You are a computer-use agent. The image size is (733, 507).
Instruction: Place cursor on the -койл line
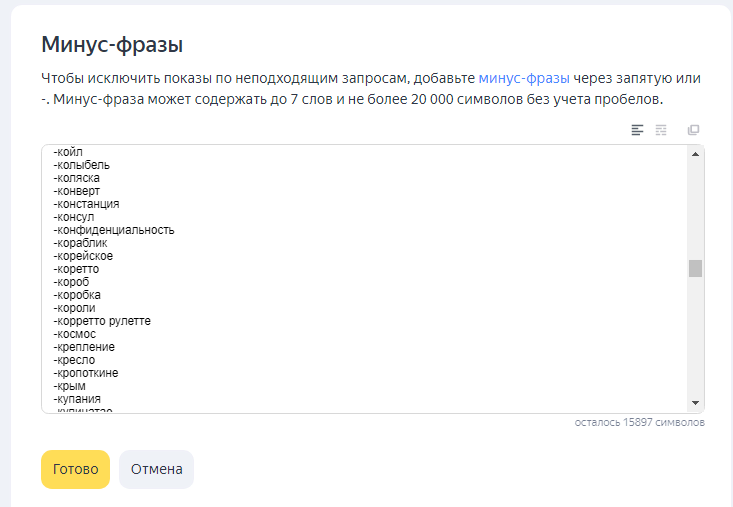[x=68, y=152]
